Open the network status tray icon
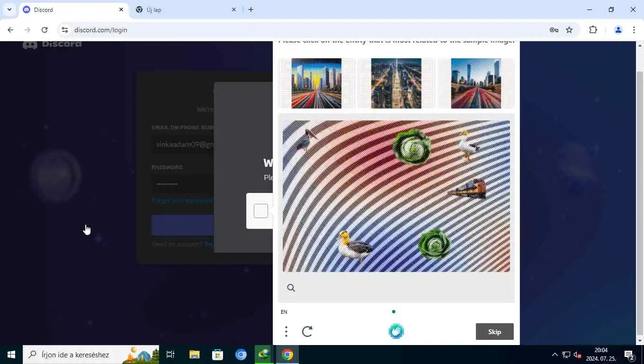This screenshot has width=644, height=364. tap(566, 355)
